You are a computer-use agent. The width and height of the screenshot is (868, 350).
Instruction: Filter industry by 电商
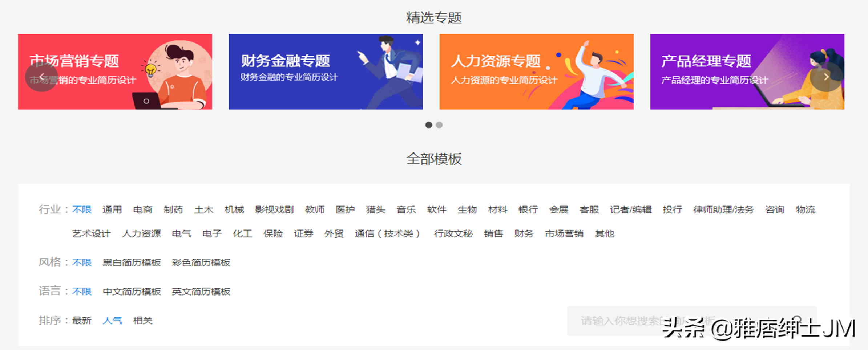143,210
